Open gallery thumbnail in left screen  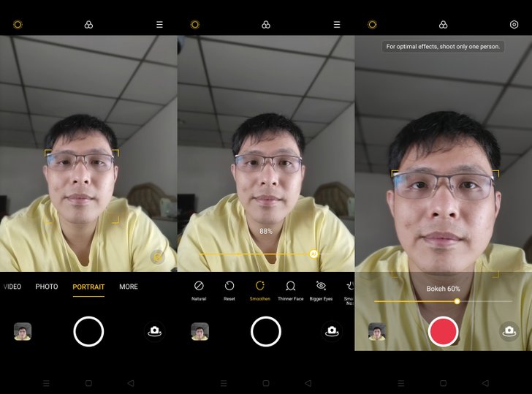click(x=23, y=331)
